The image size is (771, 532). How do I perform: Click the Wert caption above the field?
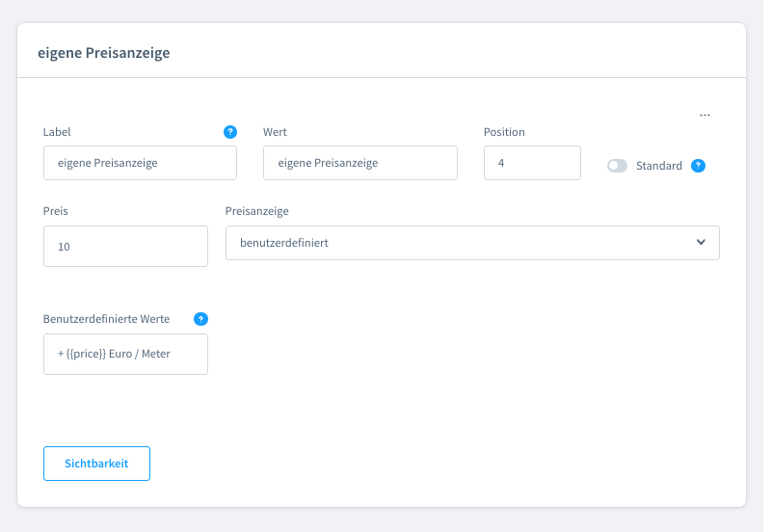[275, 132]
